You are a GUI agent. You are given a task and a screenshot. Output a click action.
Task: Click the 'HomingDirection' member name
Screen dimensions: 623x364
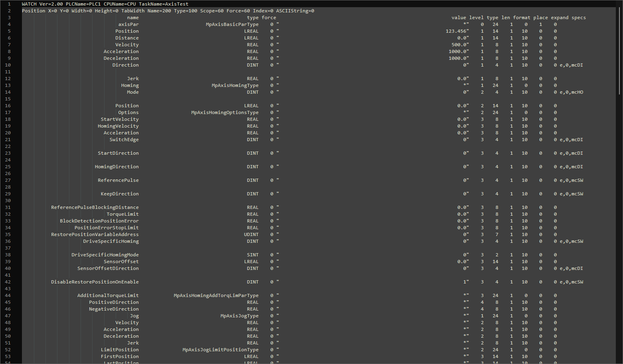[117, 167]
